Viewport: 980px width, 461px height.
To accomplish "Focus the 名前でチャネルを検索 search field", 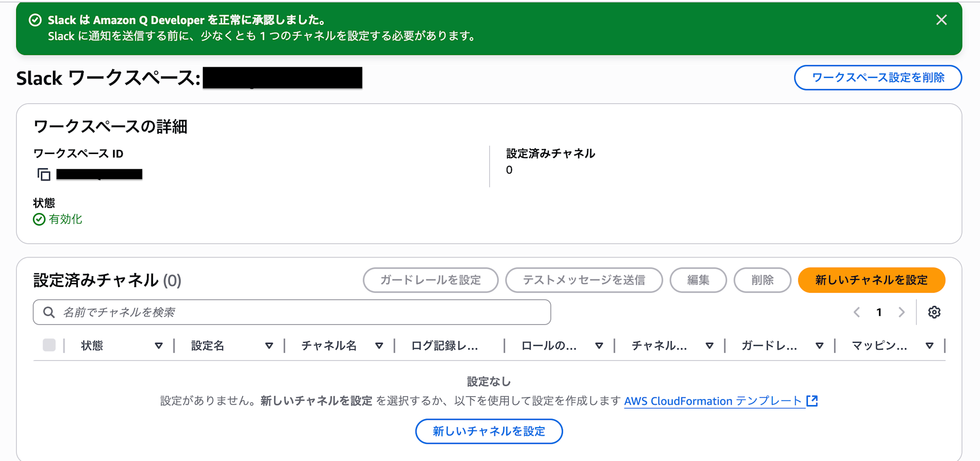I will click(x=292, y=312).
